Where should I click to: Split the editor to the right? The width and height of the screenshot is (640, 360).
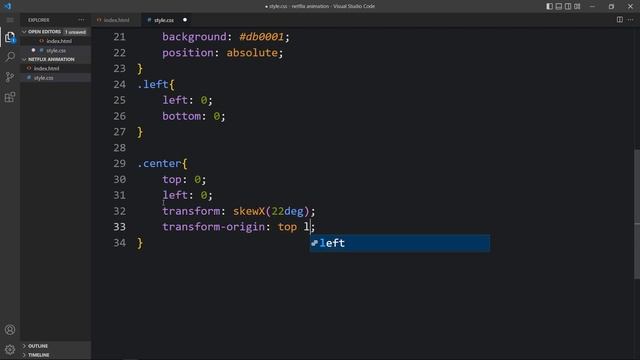coord(620,20)
